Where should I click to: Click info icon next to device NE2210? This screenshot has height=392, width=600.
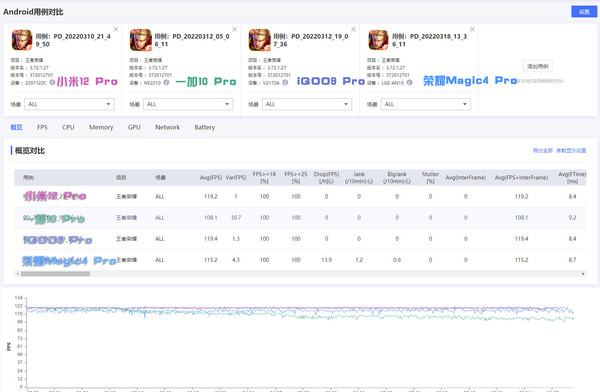point(166,82)
